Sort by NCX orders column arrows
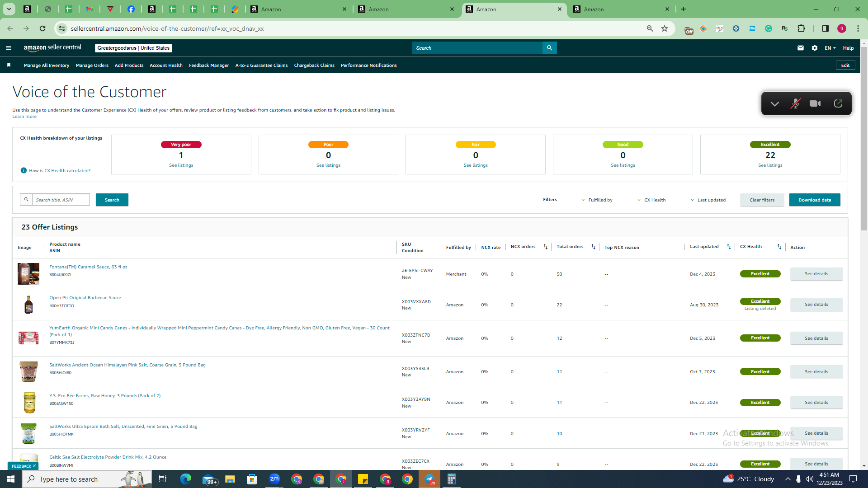The image size is (868, 488). click(x=545, y=247)
